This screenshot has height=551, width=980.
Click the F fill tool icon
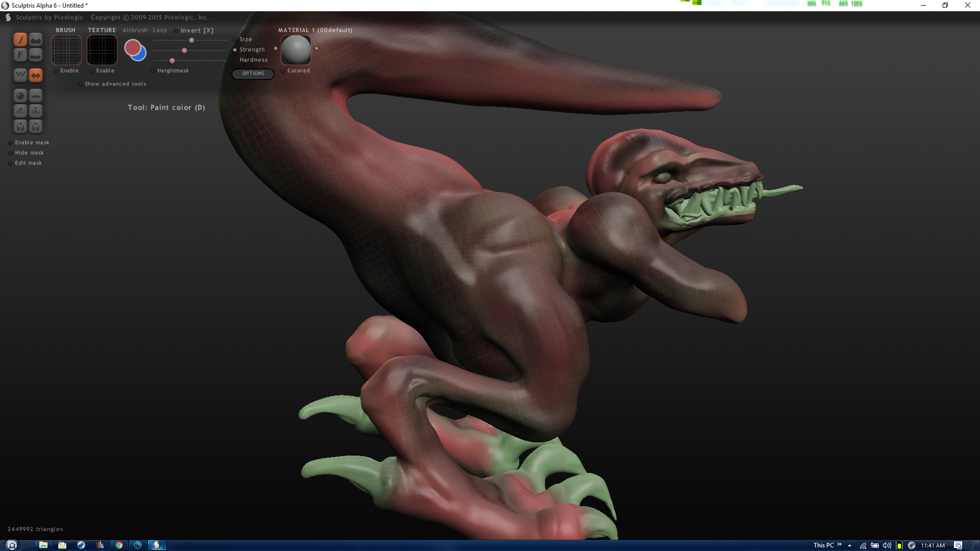(x=20, y=55)
